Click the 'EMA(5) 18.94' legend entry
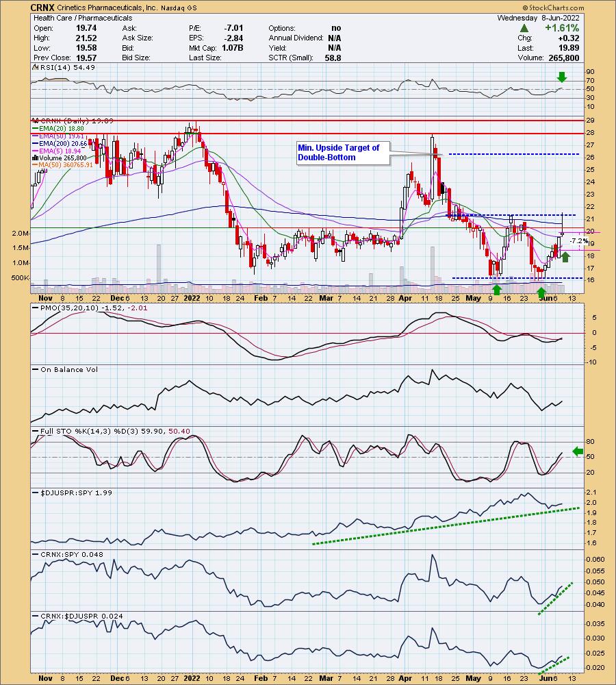This screenshot has height=685, width=616. click(56, 151)
